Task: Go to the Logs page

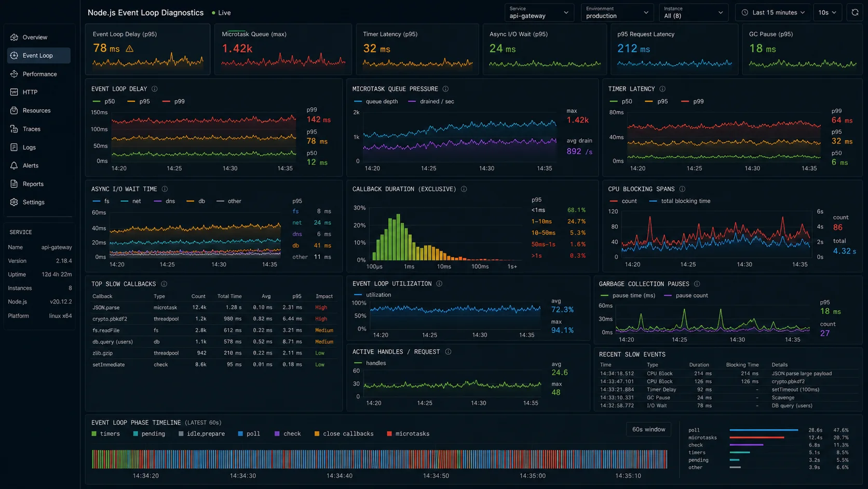Action: pyautogui.click(x=39, y=148)
